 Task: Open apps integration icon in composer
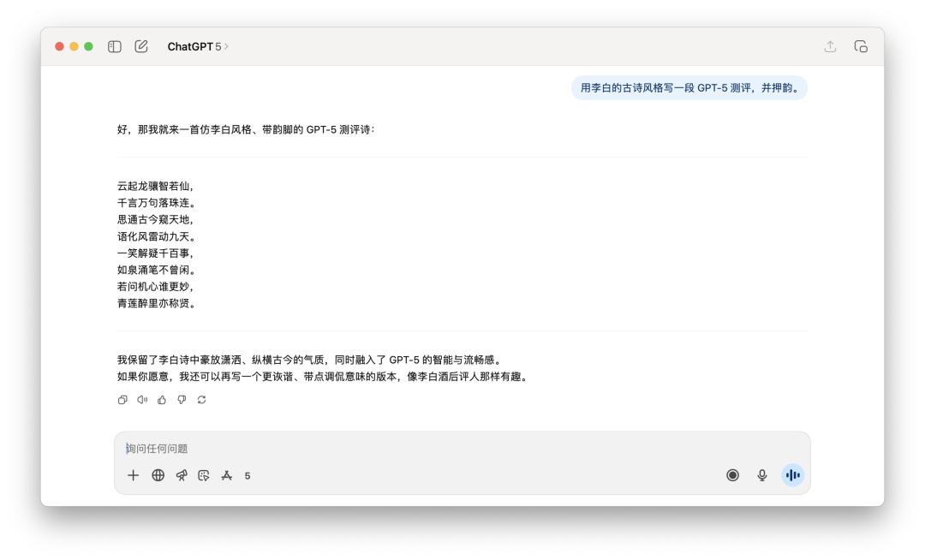226,475
